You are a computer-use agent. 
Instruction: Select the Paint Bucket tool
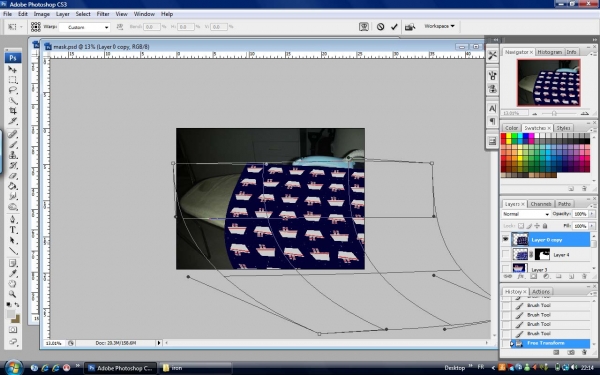pyautogui.click(x=12, y=186)
